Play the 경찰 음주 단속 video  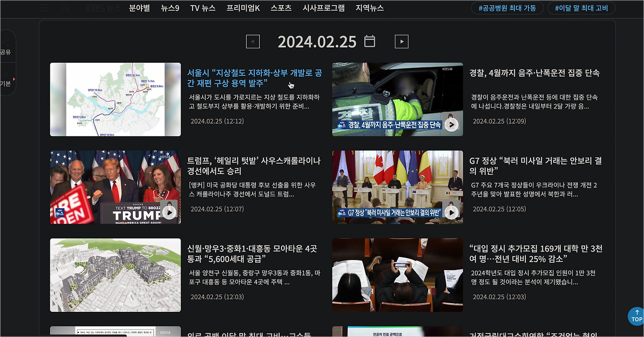coord(451,125)
